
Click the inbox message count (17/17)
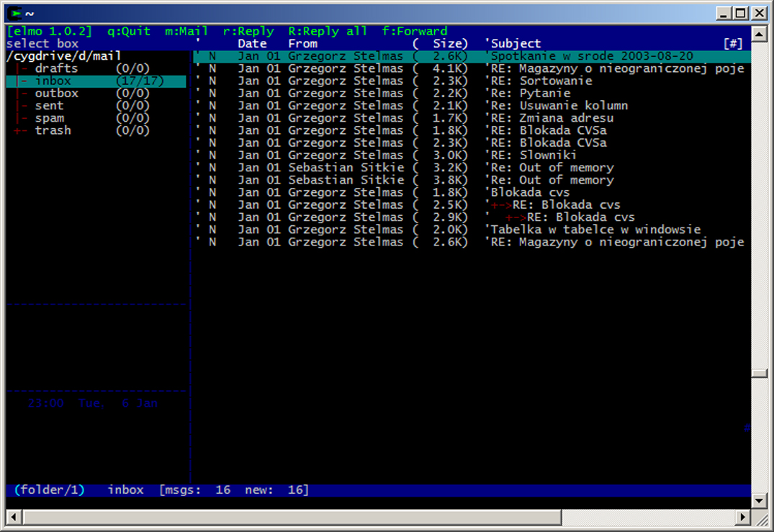pyautogui.click(x=140, y=81)
